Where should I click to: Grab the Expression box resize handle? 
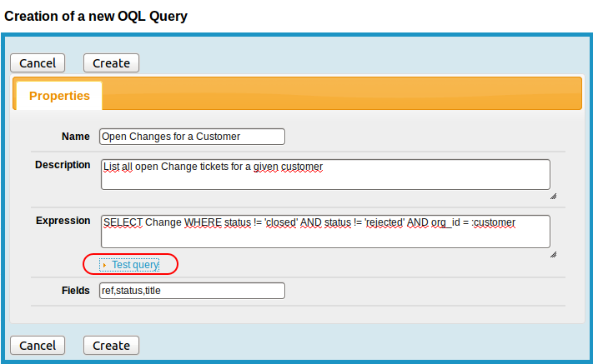pyautogui.click(x=553, y=254)
